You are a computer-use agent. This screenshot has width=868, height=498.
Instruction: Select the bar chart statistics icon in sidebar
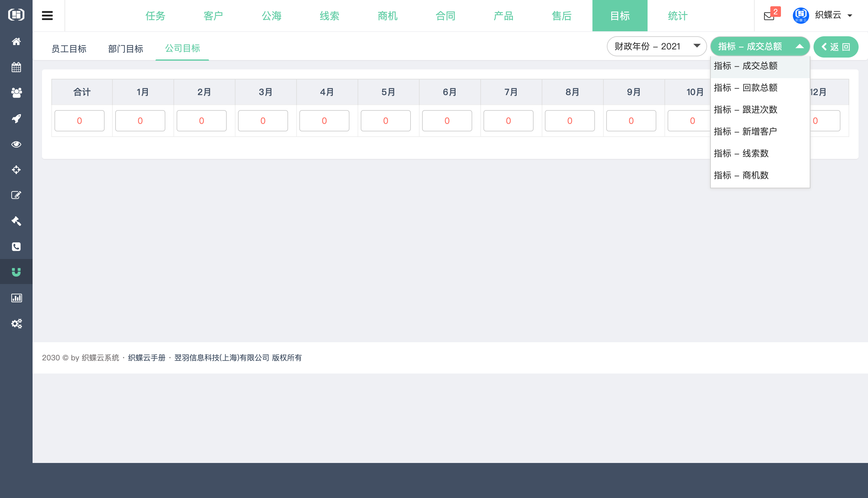[x=16, y=297]
